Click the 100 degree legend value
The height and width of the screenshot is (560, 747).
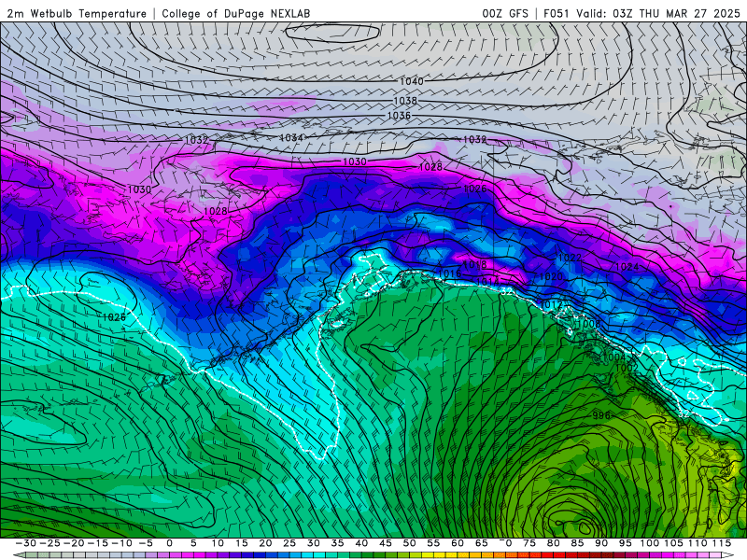[x=649, y=543]
